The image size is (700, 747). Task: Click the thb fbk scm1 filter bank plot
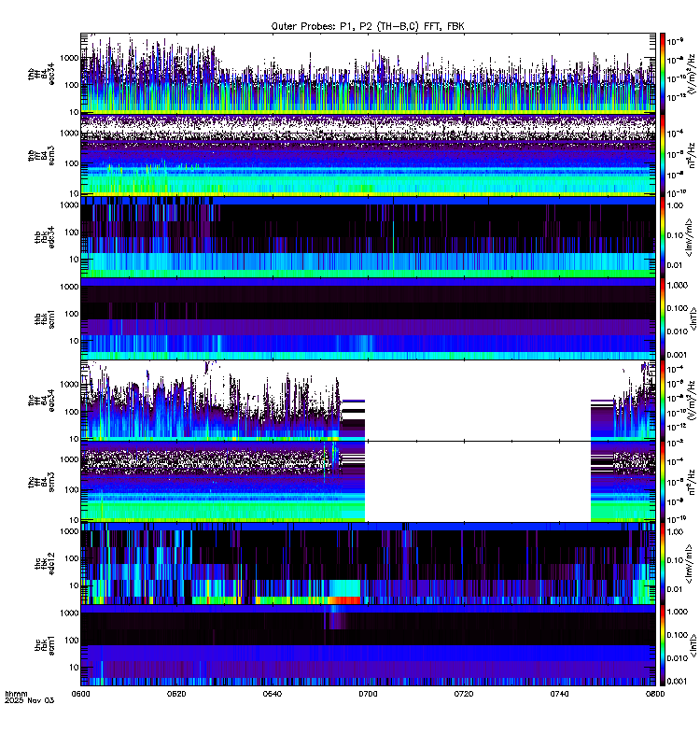point(368,318)
